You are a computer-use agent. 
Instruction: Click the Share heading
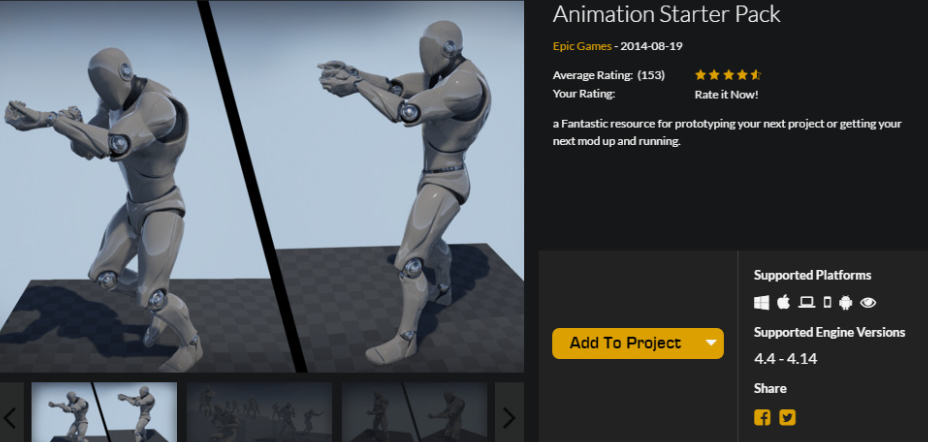click(x=770, y=388)
